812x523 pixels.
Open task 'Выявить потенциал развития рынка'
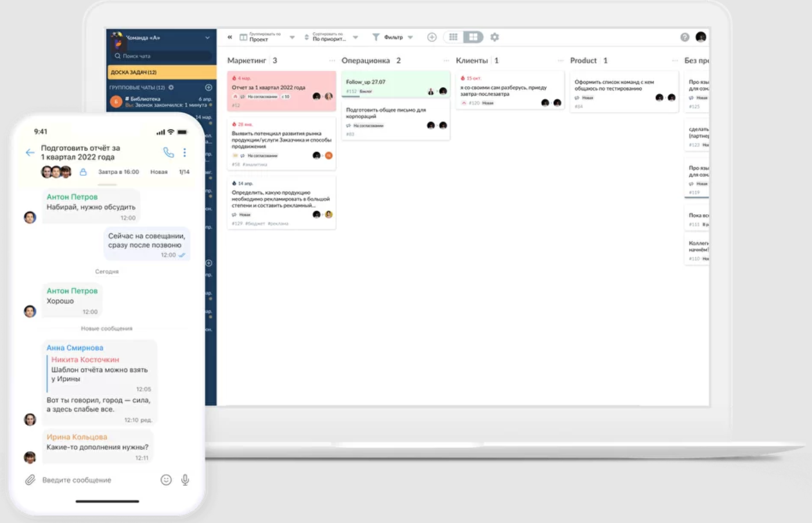tap(282, 144)
